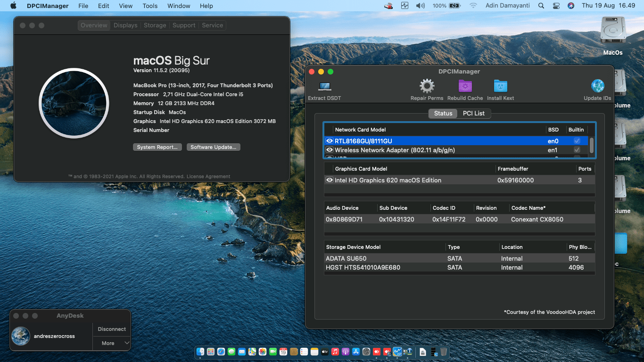644x362 pixels.
Task: Click the Rebuild Cache icon
Action: coord(465,86)
